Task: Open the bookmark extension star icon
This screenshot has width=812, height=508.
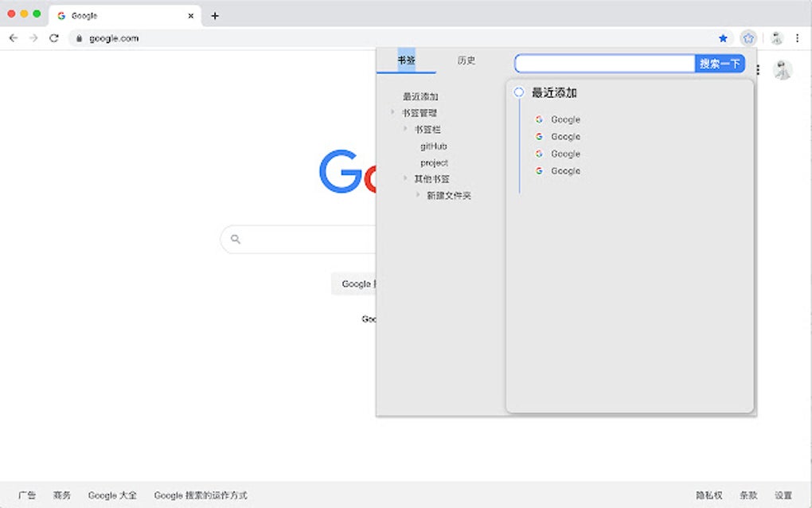Action: [748, 37]
